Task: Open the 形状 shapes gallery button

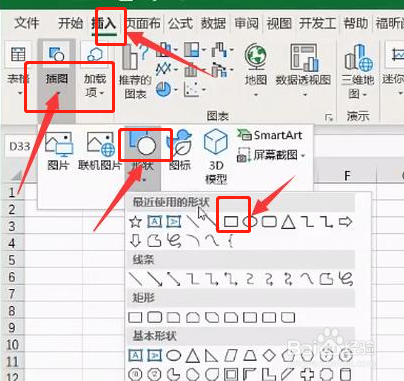Action: coord(143,154)
